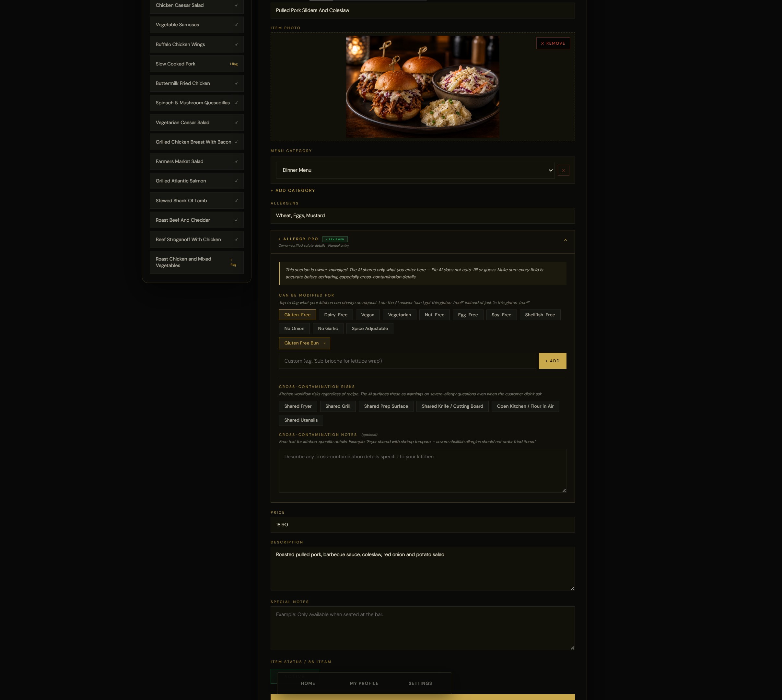Screen dimensions: 782x700
Task: Toggle the Vegan modification chip
Action: (368, 315)
